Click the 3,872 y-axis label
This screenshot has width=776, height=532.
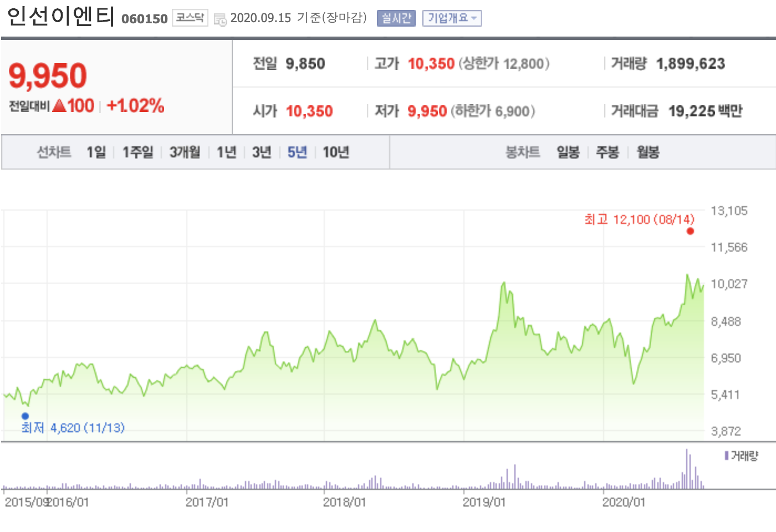pos(726,431)
